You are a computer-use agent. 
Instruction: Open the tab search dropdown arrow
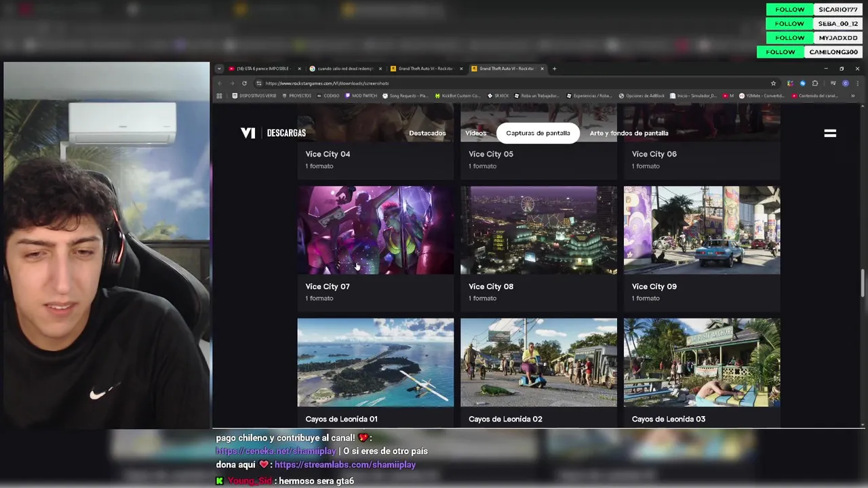(219, 68)
